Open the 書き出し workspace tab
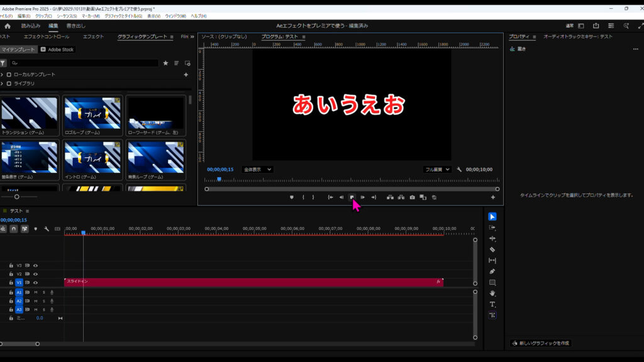The height and width of the screenshot is (362, 644). click(75, 26)
